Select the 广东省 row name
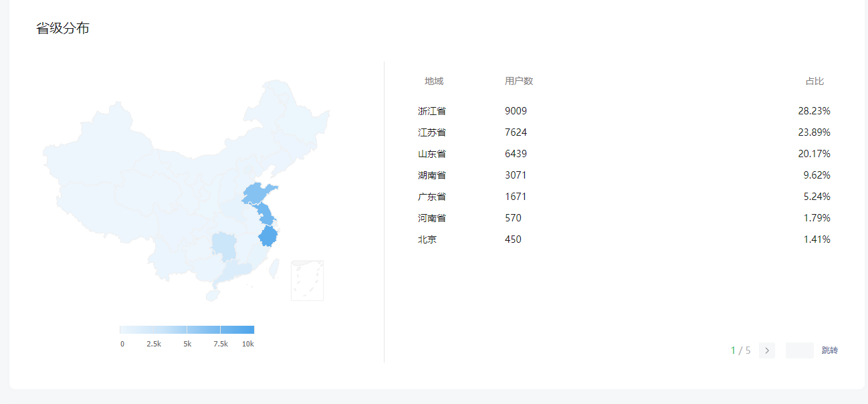 [x=432, y=197]
